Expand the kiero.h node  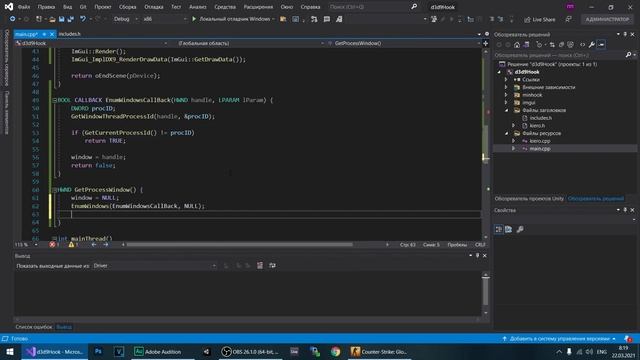tap(513, 126)
